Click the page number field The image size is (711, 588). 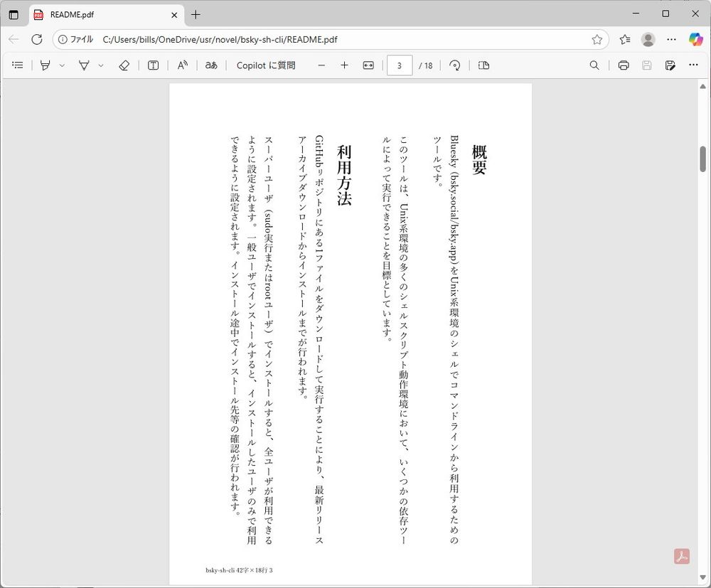(x=400, y=65)
